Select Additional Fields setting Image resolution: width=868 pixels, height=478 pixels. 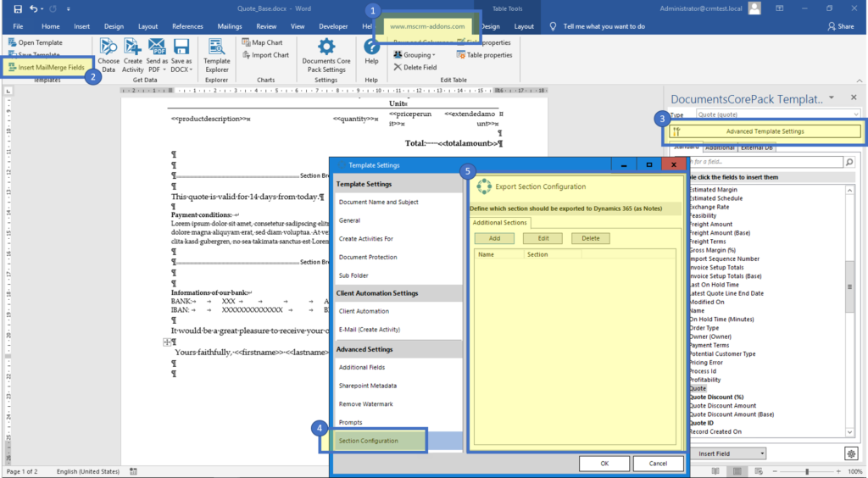click(361, 367)
